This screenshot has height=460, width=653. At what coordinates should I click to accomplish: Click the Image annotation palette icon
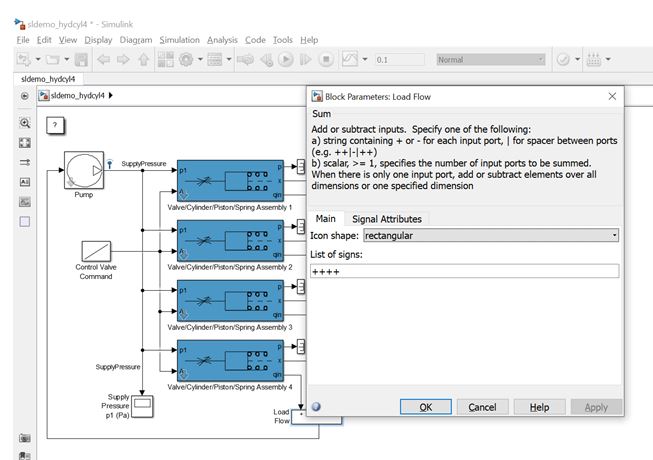(x=25, y=202)
